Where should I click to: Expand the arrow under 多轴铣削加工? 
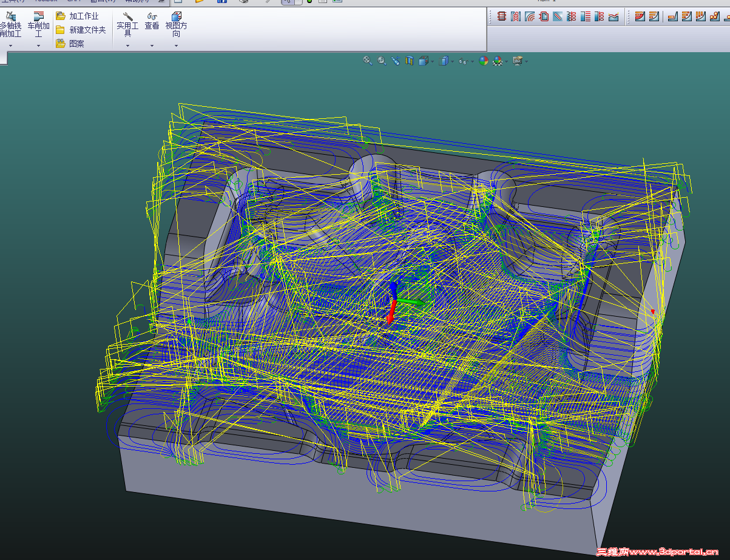point(10,46)
